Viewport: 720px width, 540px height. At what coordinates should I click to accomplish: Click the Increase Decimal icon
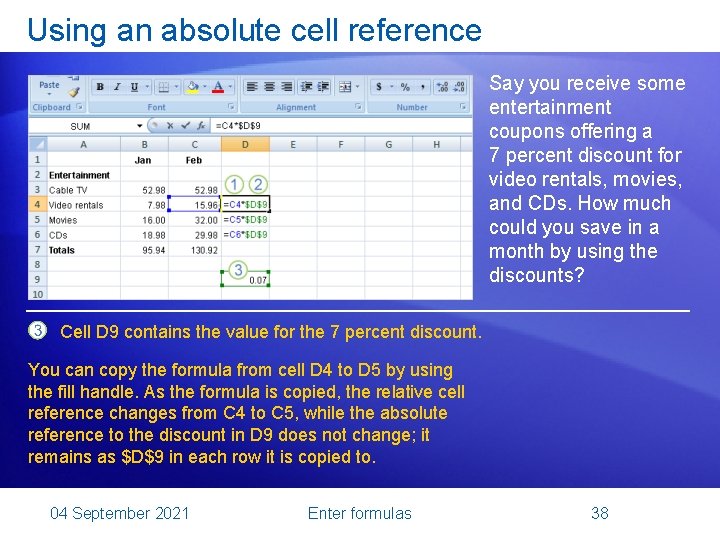click(442, 87)
